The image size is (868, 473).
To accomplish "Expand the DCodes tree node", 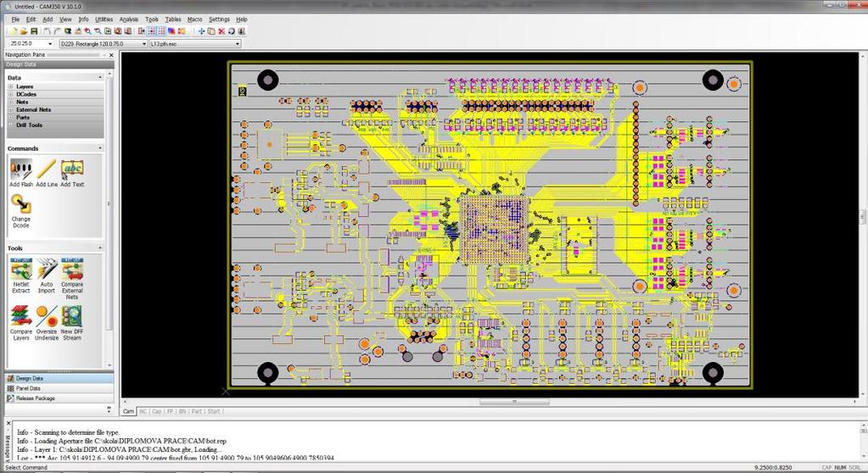I will pyautogui.click(x=10, y=95).
